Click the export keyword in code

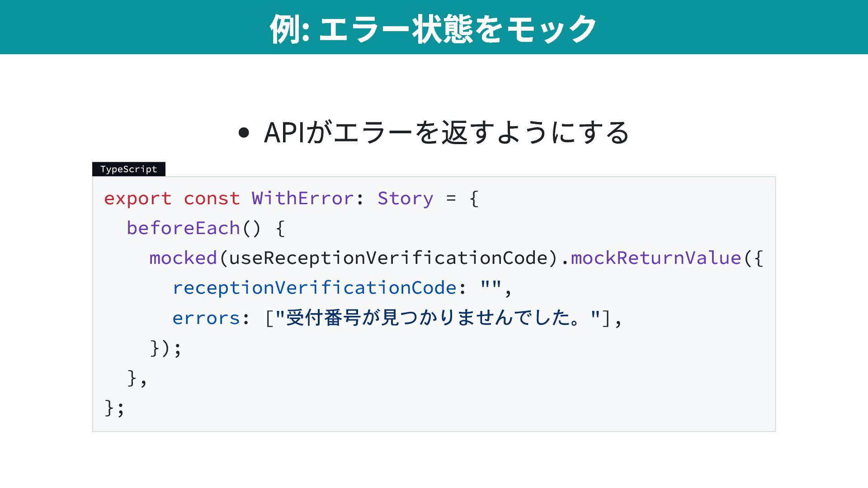(137, 198)
